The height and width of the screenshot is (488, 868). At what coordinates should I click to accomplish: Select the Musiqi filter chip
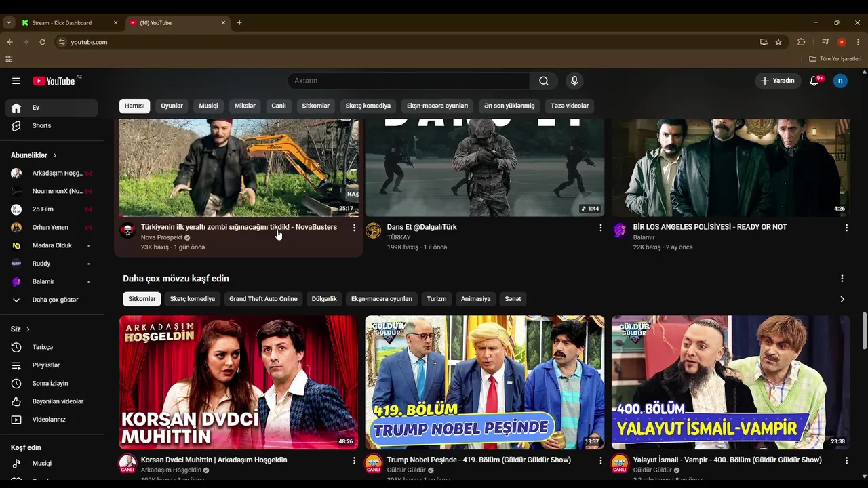coord(208,106)
